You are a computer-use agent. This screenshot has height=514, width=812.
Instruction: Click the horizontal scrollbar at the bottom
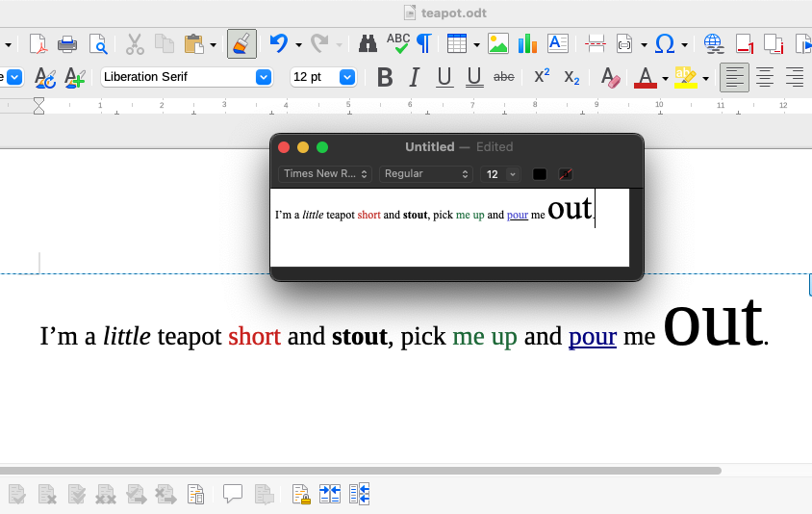(x=361, y=471)
